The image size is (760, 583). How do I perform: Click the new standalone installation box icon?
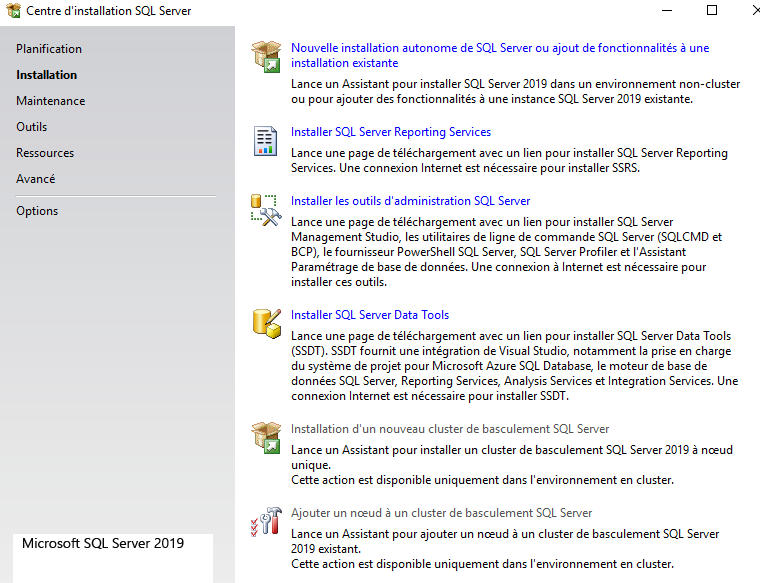point(266,56)
